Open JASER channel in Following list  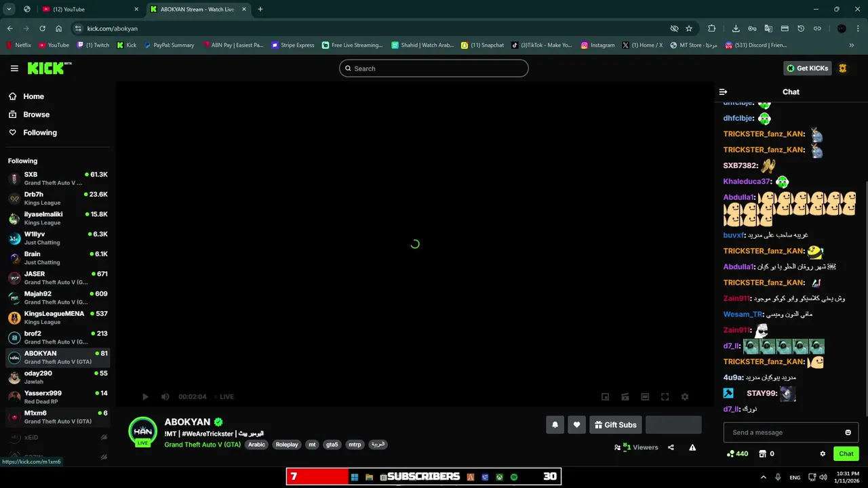pyautogui.click(x=58, y=278)
